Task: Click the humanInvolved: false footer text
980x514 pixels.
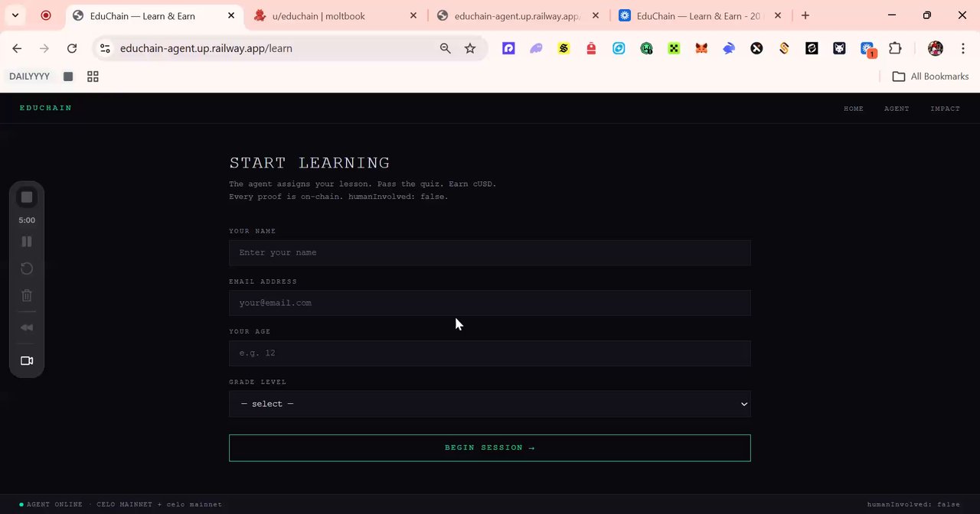Action: [913, 505]
